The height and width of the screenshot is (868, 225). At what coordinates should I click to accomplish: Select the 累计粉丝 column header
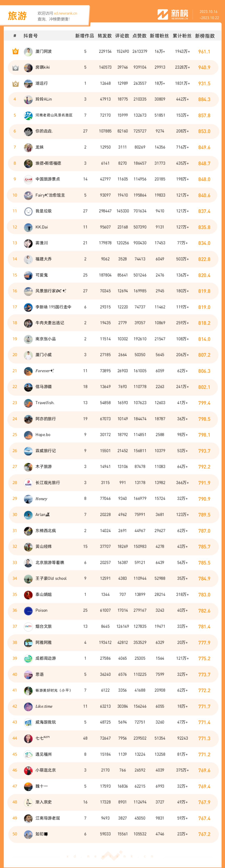point(182,36)
